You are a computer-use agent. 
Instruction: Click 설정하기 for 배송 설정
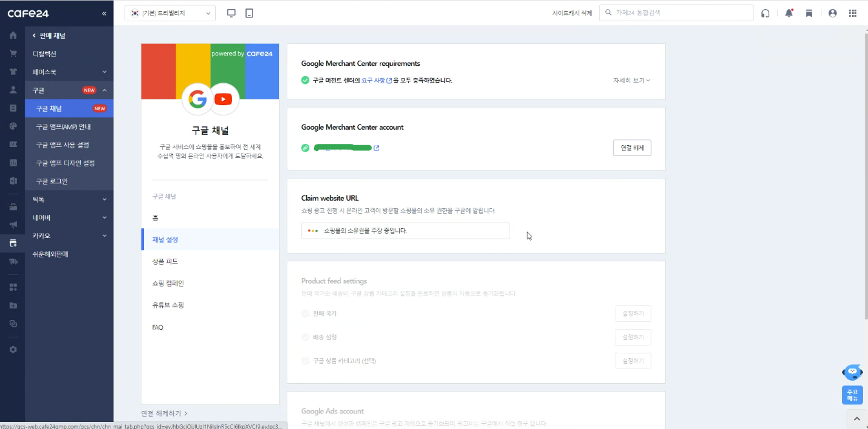[633, 337]
